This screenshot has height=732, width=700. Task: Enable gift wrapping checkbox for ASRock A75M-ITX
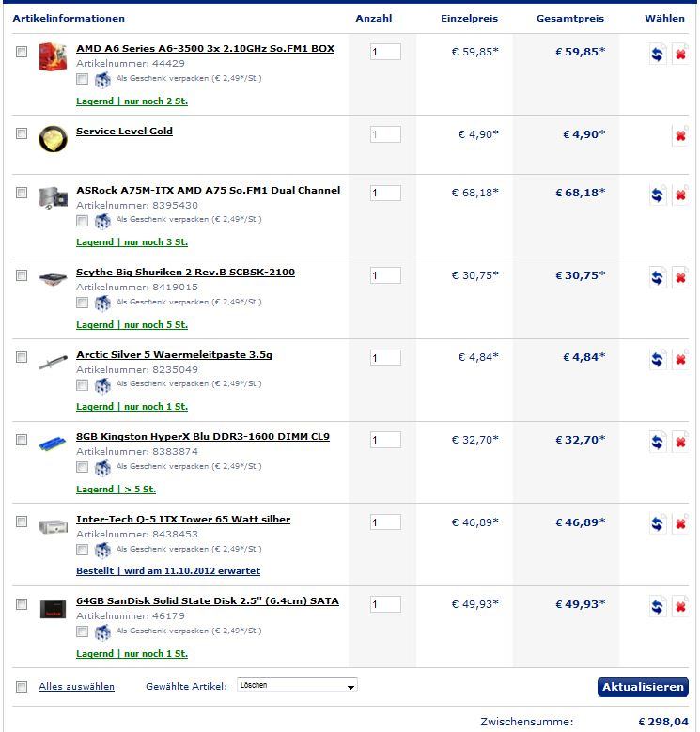tap(82, 220)
